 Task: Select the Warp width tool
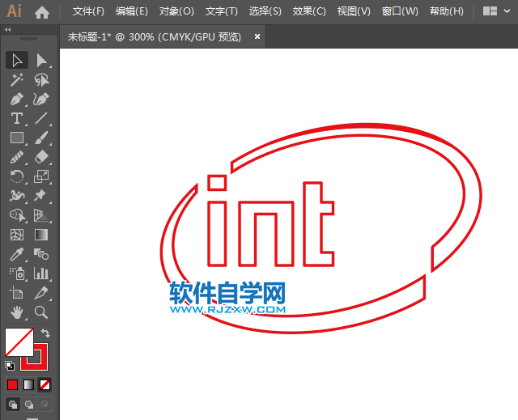click(17, 196)
